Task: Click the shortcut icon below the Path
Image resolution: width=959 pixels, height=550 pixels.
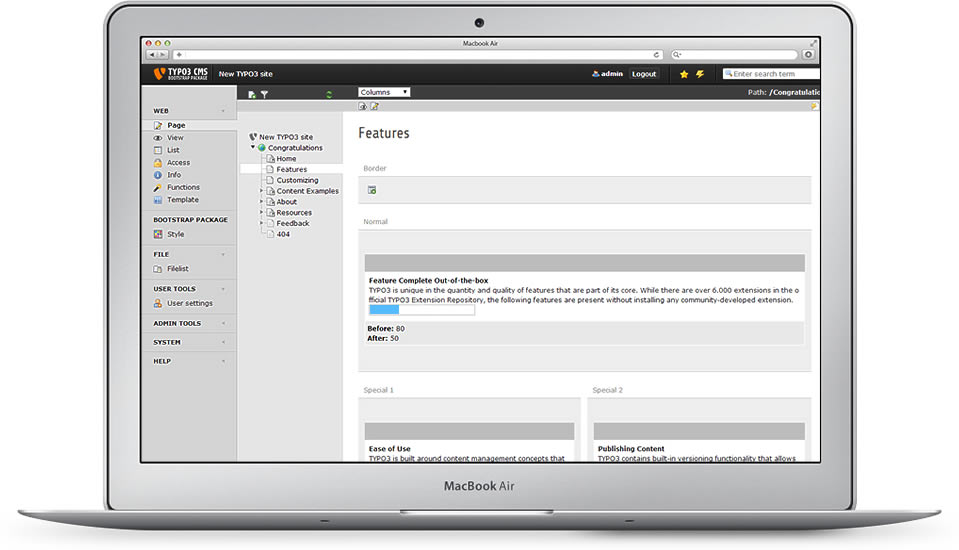Action: (x=814, y=106)
